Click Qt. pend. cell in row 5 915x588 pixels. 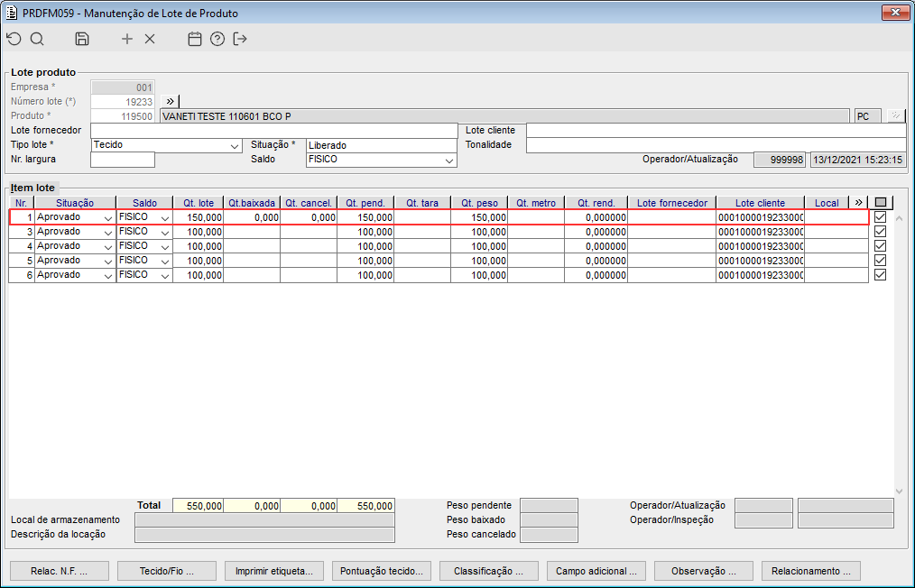365,261
